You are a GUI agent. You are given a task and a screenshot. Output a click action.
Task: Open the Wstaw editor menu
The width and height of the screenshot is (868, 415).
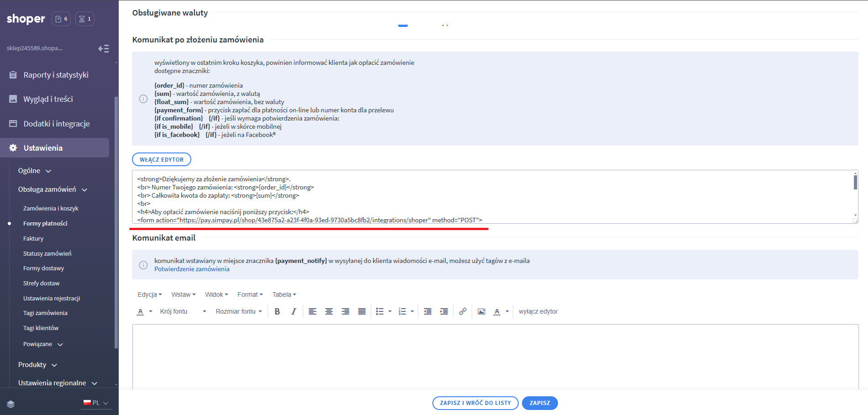184,294
